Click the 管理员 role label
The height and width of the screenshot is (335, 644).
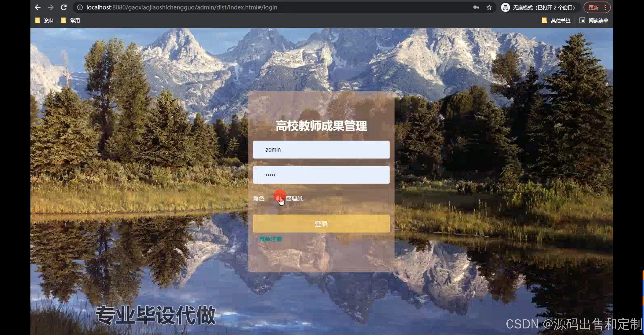[294, 198]
